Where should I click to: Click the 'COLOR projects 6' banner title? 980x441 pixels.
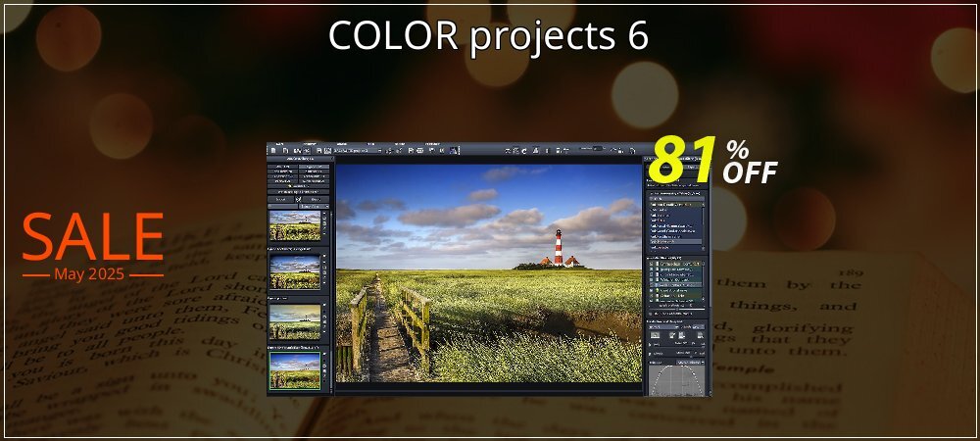(x=488, y=37)
